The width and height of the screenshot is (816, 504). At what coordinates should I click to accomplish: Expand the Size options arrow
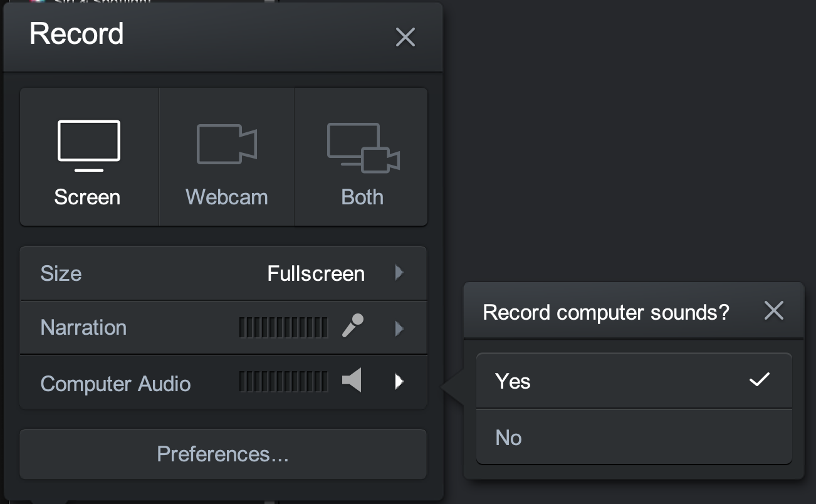tap(399, 273)
